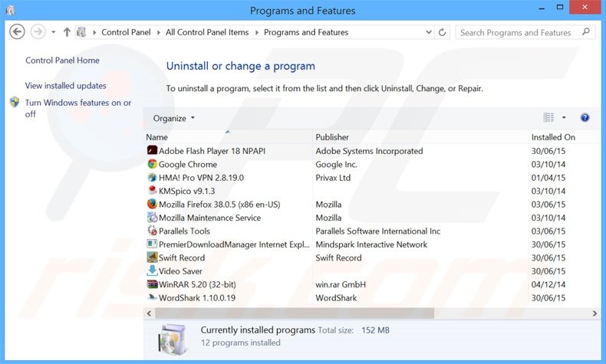
Task: Select the WordShark icon
Action: (153, 297)
